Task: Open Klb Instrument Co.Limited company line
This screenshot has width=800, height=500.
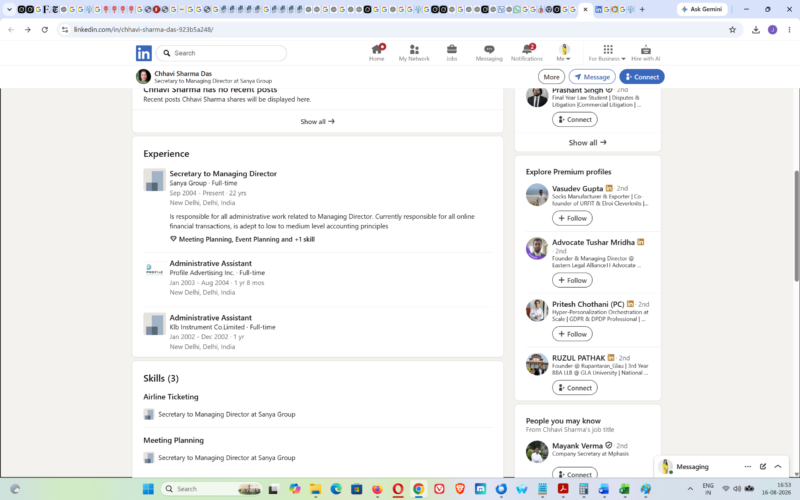Action: pos(222,327)
